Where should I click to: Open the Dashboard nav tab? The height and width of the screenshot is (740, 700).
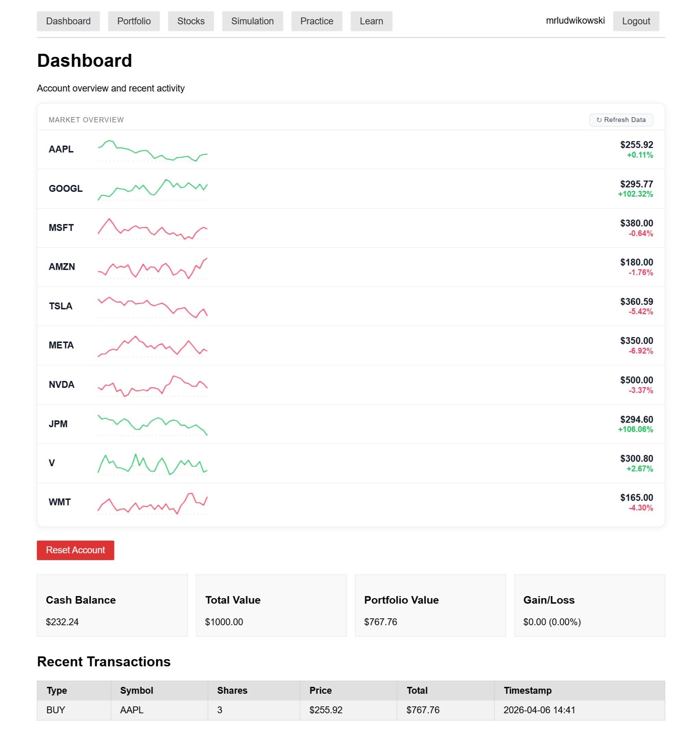pyautogui.click(x=68, y=21)
